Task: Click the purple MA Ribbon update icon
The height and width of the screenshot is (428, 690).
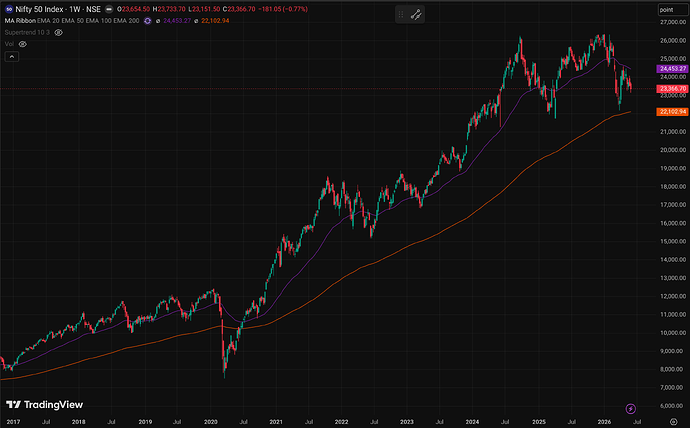Action: click(x=147, y=21)
